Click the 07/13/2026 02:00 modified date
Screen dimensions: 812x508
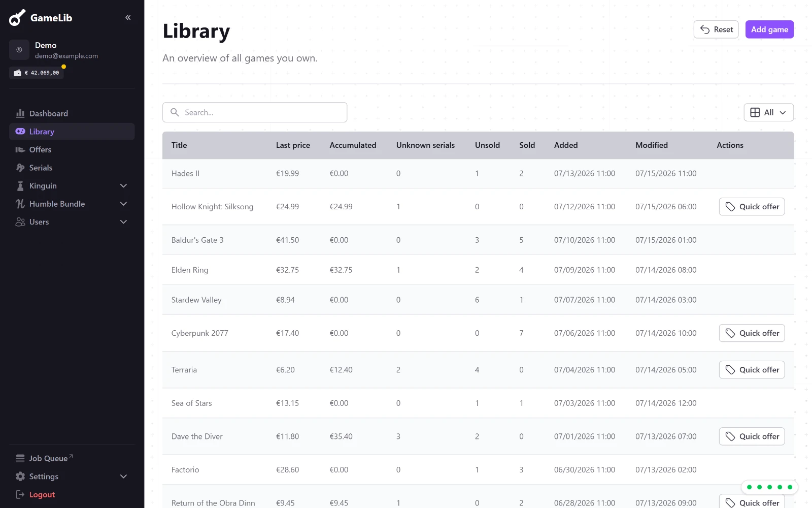pos(666,470)
